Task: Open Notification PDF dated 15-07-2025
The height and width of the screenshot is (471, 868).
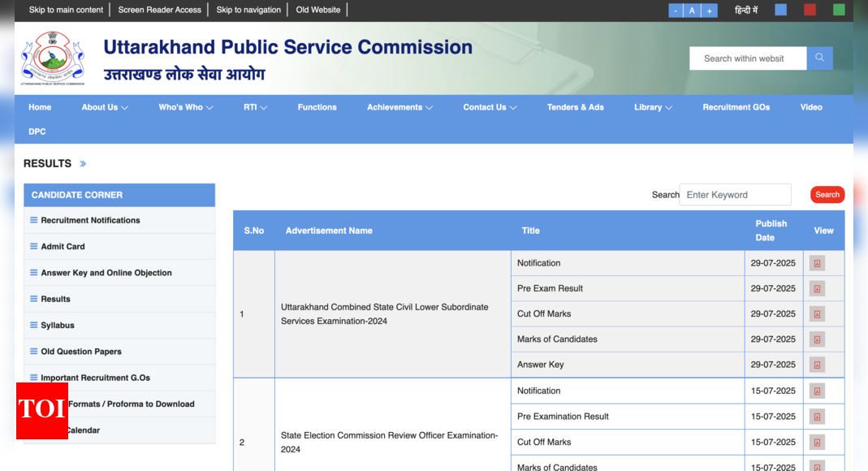Action: (817, 391)
